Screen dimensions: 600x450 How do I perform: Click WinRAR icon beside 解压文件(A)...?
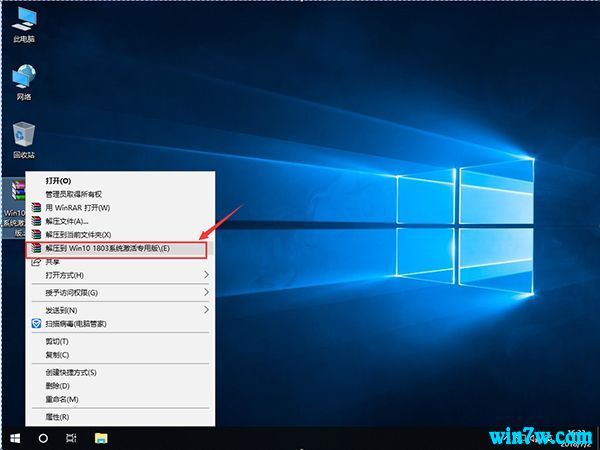click(x=36, y=221)
